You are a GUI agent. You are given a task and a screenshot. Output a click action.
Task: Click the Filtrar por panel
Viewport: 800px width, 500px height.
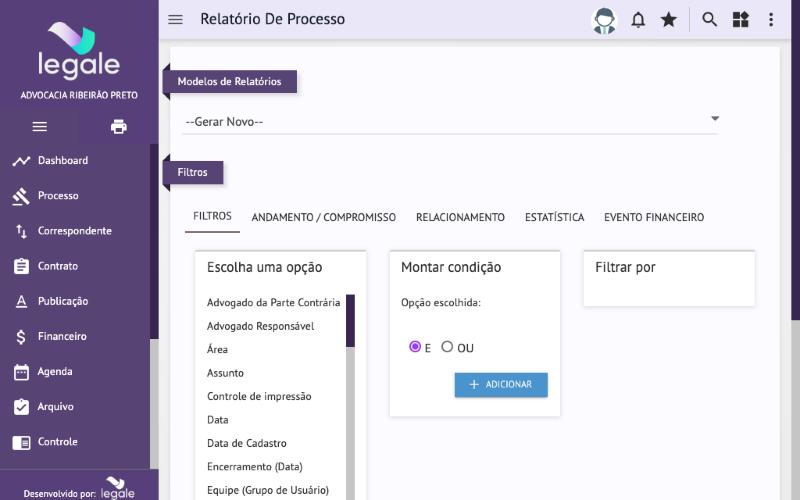tap(669, 279)
